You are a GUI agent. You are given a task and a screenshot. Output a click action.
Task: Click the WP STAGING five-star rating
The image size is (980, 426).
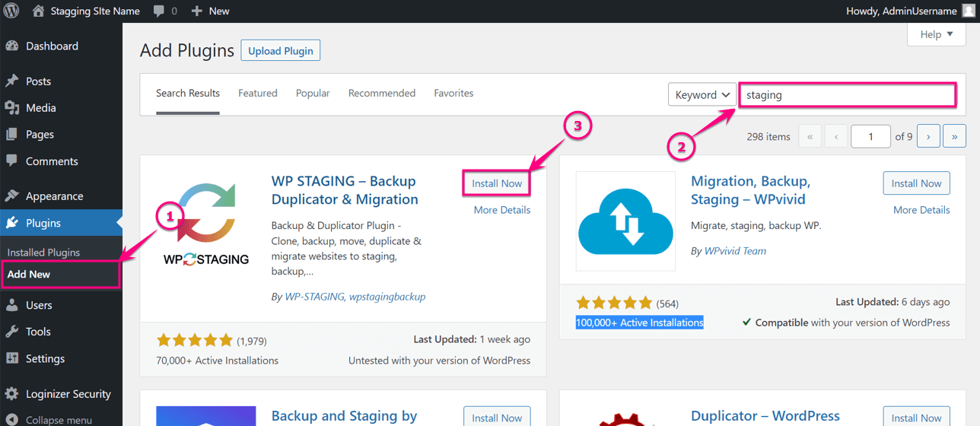pyautogui.click(x=195, y=340)
